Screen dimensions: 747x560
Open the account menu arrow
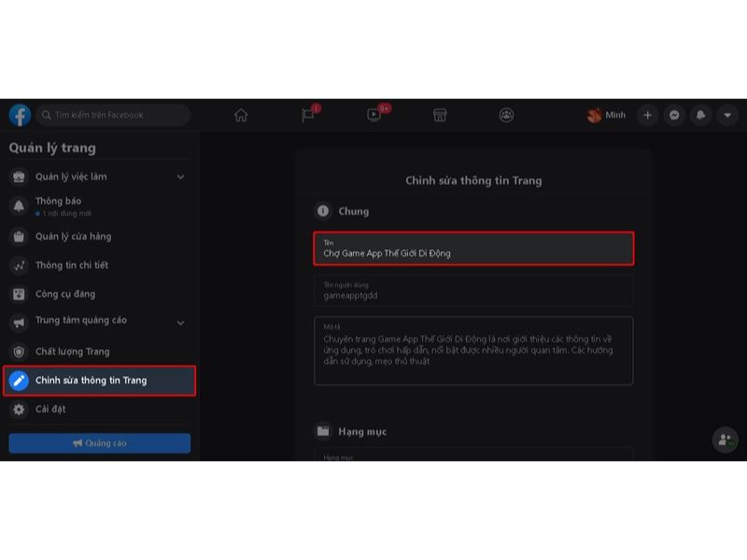point(726,115)
